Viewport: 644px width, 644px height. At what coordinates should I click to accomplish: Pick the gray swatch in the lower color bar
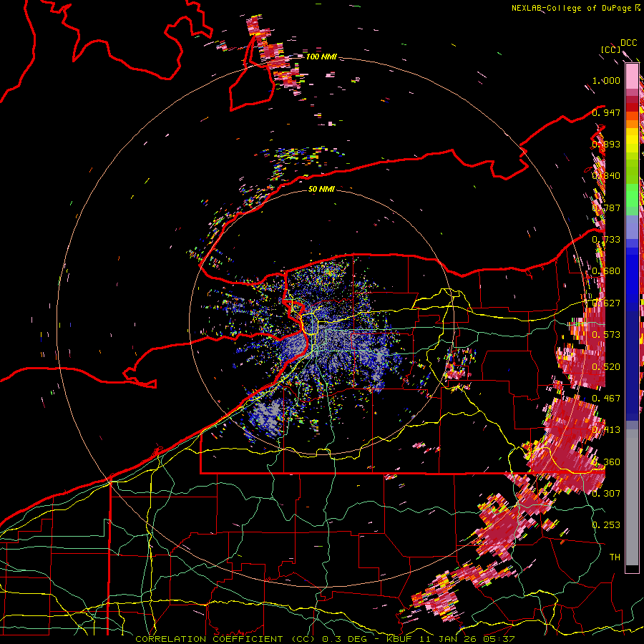pos(632,497)
